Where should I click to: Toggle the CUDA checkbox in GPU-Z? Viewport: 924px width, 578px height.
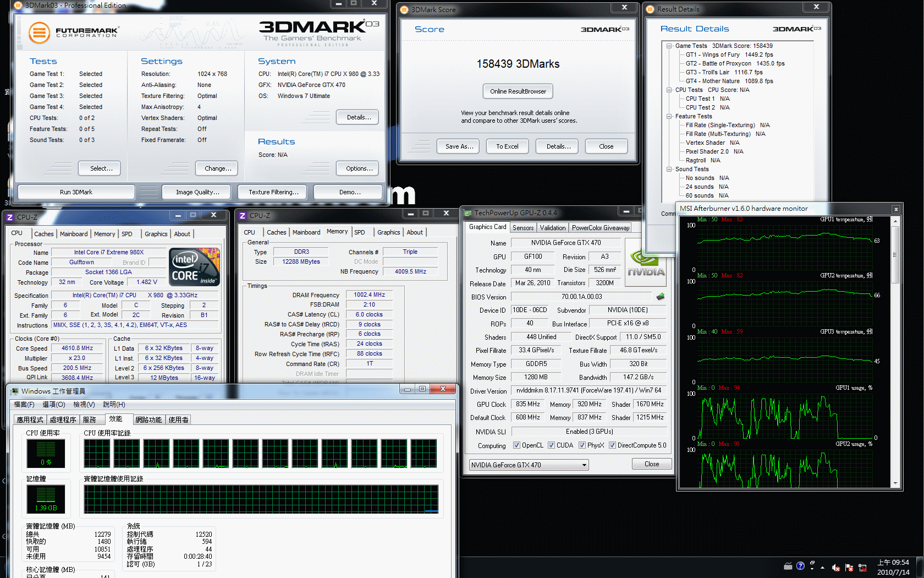click(x=551, y=445)
